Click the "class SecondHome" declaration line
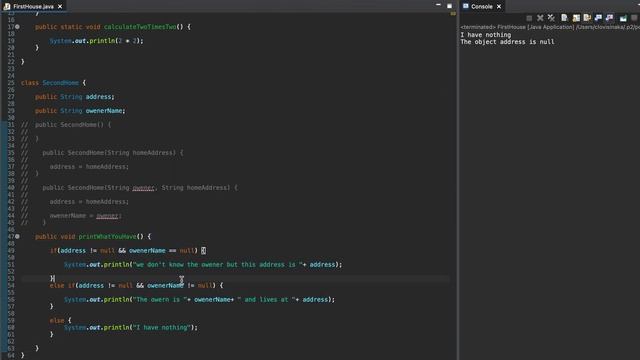640x360 pixels. click(53, 83)
